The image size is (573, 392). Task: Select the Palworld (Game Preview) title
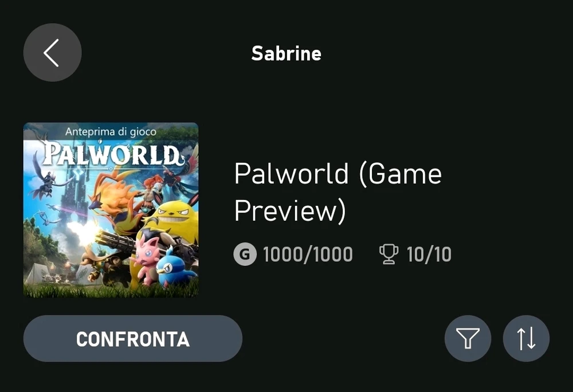pos(337,192)
